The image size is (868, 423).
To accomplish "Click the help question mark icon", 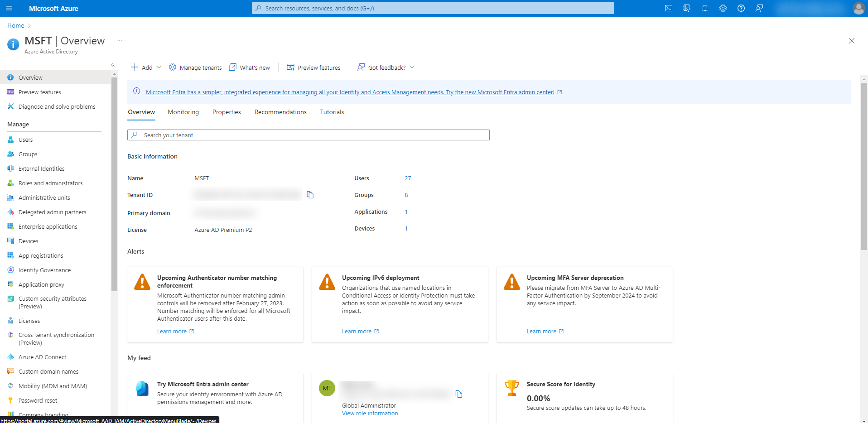I will pyautogui.click(x=741, y=8).
